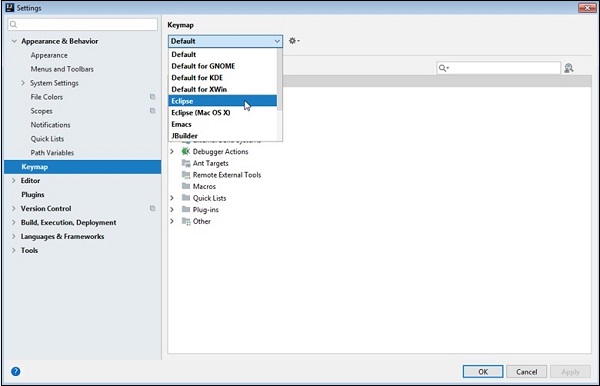Click the find actions by shortcut icon
Image resolution: width=600 pixels, height=386 pixels.
coord(569,68)
